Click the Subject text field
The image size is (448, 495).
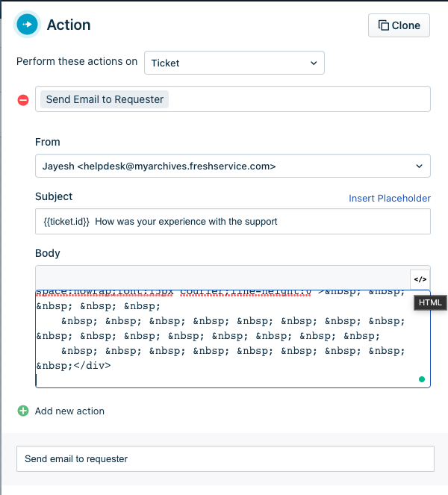tap(232, 222)
